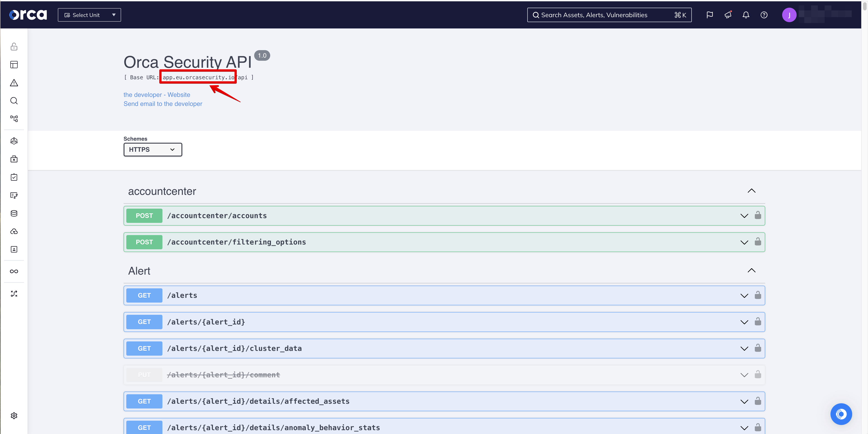Click 'the developer - Website' link
Screen dimensions: 868x434
coord(156,95)
